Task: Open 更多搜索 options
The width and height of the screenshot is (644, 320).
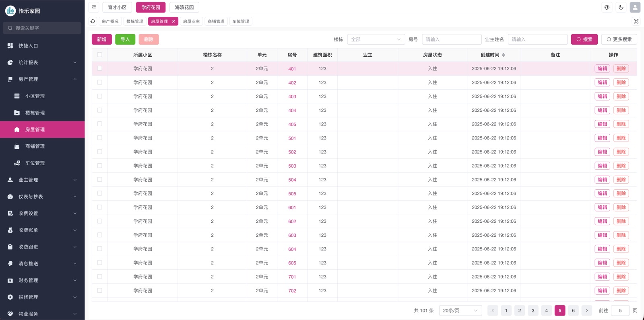Action: click(619, 39)
